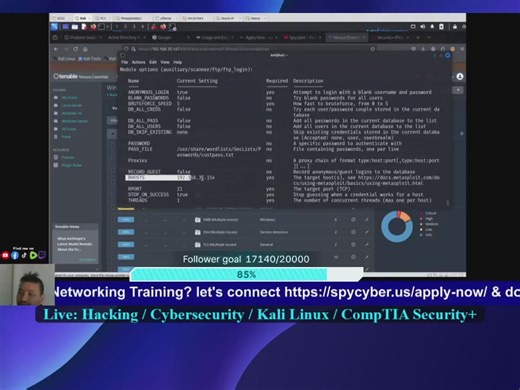This screenshot has width=520, height=390.
Task: Click the vulnerability donut chart
Action: coord(397,227)
